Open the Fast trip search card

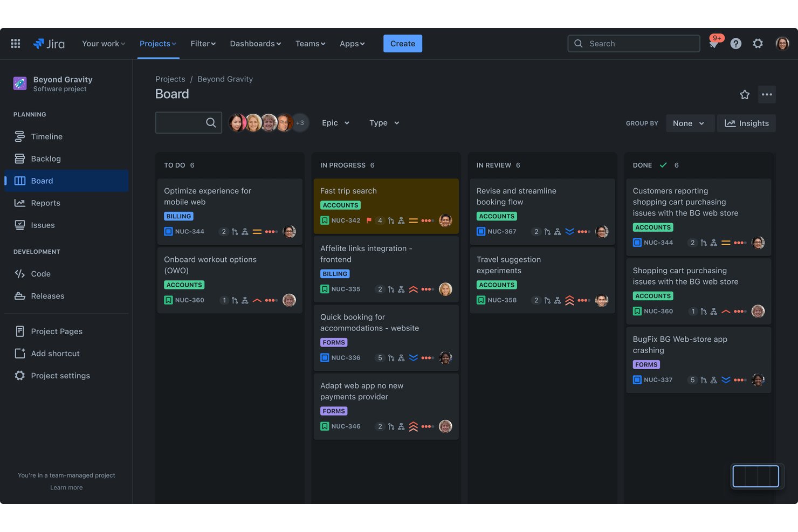tap(386, 206)
